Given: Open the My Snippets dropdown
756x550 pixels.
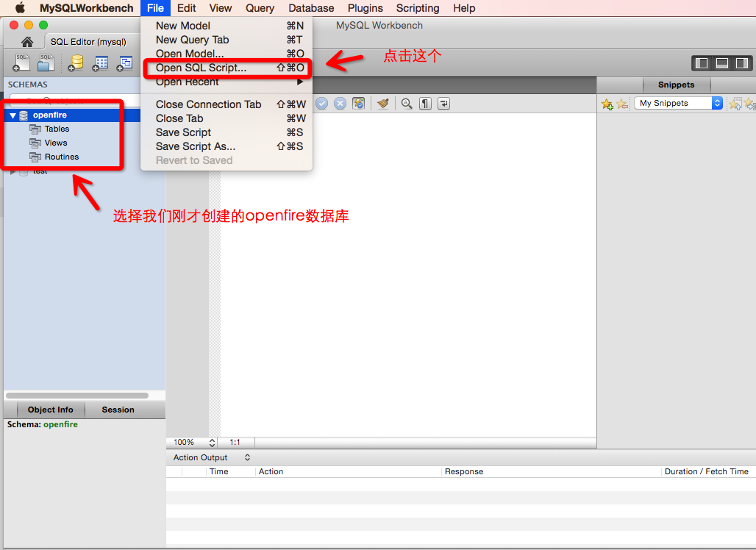Looking at the screenshot, I should pos(678,103).
